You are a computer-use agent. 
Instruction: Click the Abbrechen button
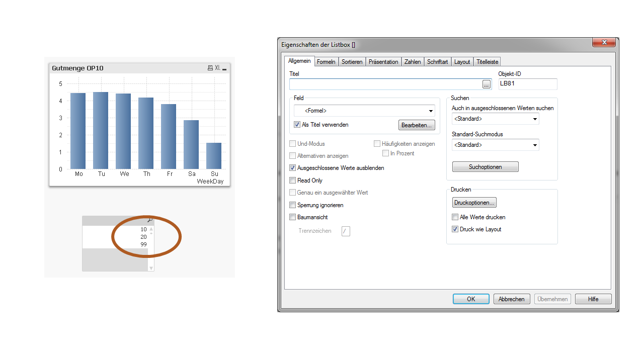tap(512, 299)
